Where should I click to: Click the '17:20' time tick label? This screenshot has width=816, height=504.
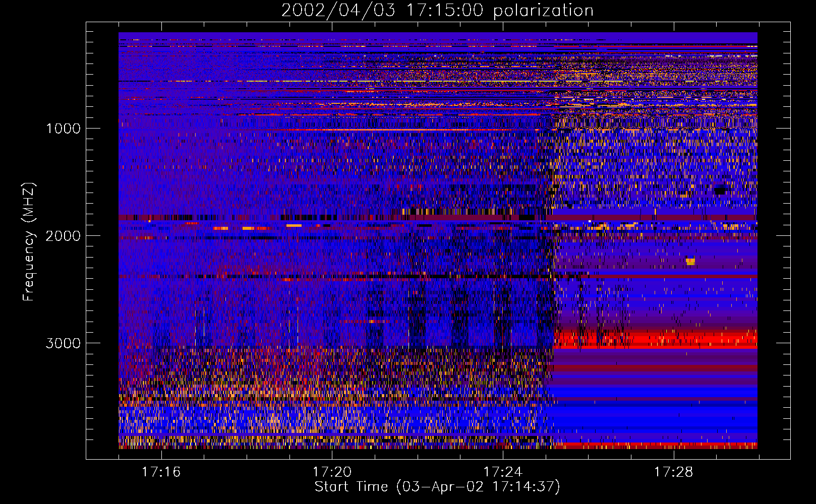point(332,472)
